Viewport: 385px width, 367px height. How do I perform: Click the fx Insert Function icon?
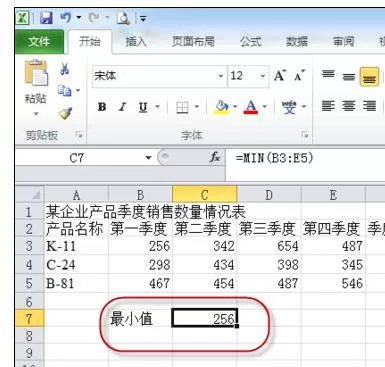click(215, 157)
